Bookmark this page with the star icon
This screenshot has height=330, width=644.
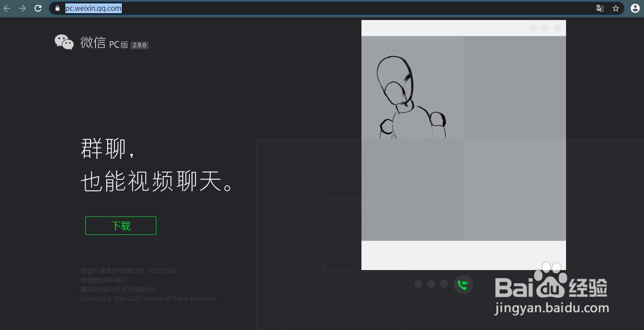[616, 8]
